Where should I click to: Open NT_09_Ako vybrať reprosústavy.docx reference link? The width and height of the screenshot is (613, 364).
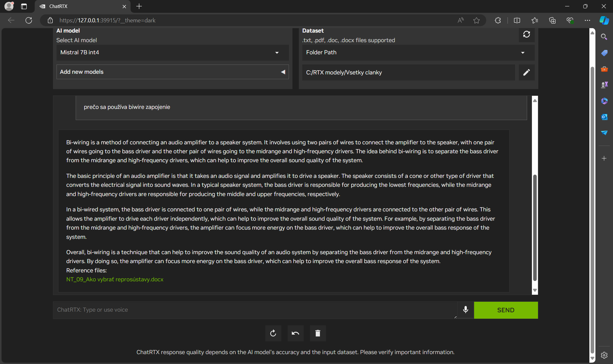tap(115, 279)
